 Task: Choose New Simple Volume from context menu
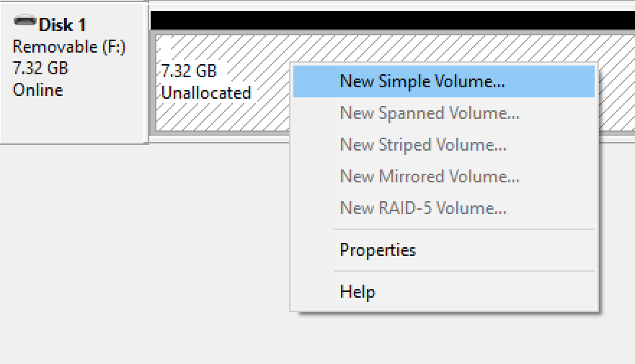(x=444, y=81)
